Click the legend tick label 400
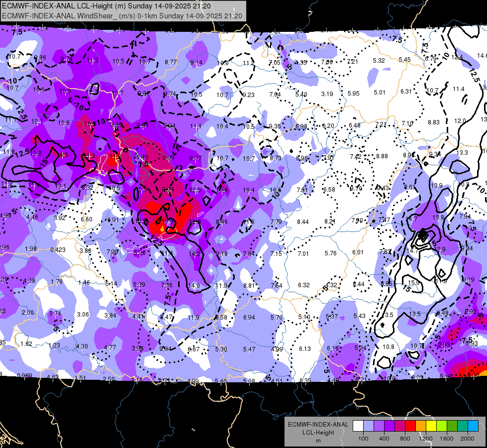Viewport: 487px width, 448px height. 384,439
